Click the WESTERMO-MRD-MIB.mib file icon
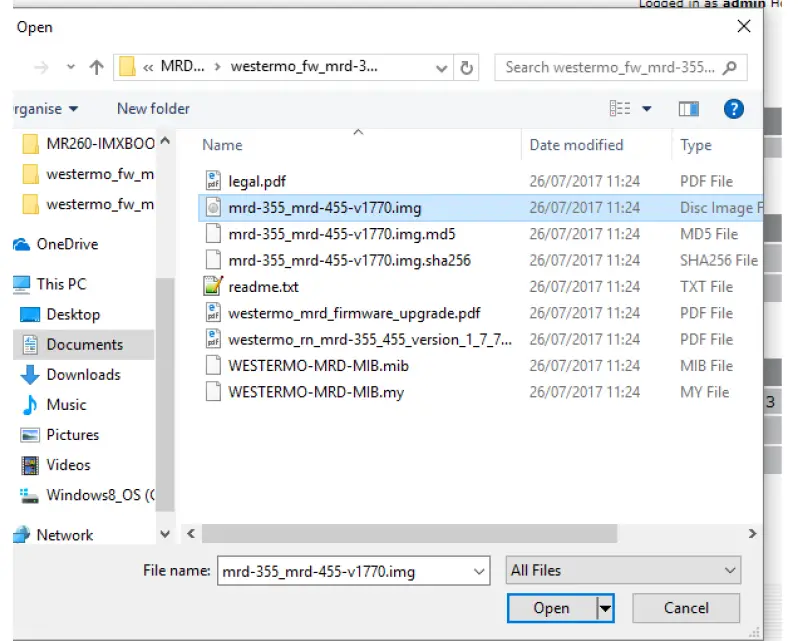Image resolution: width=798 pixels, height=641 pixels. click(x=213, y=365)
